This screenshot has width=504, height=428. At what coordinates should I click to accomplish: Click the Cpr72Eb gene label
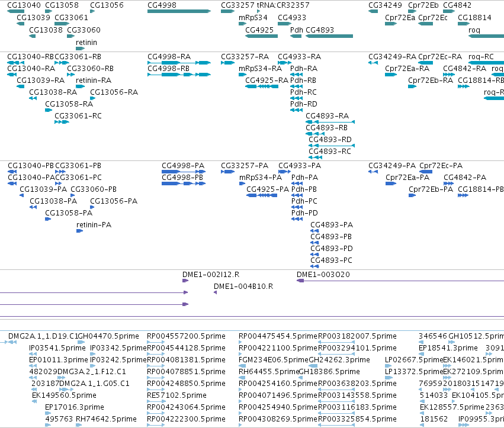point(423,5)
